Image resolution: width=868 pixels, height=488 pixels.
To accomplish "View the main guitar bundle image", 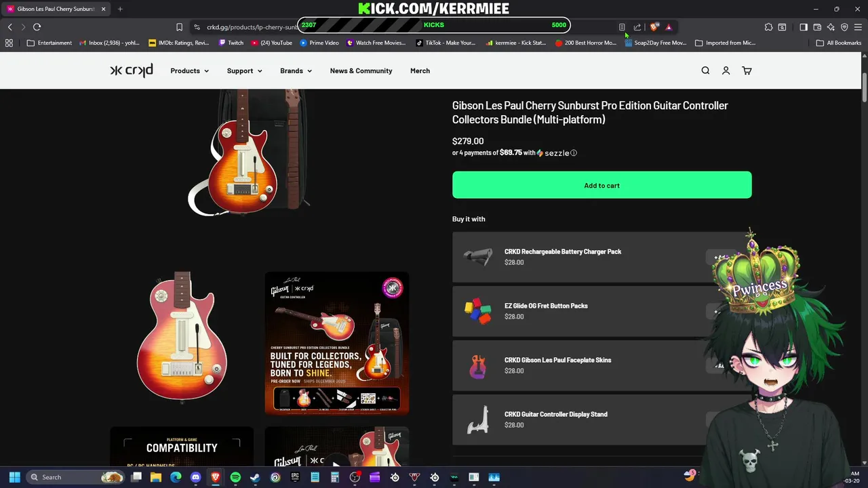I will click(249, 153).
